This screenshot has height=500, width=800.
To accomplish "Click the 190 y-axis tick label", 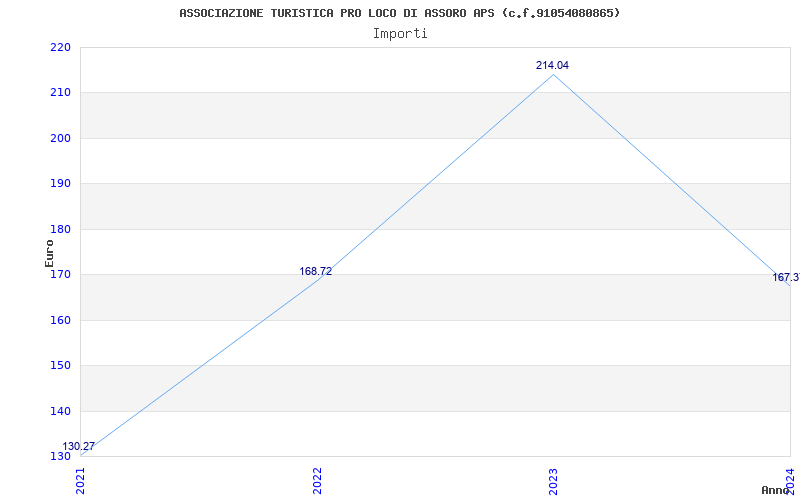I will (60, 184).
